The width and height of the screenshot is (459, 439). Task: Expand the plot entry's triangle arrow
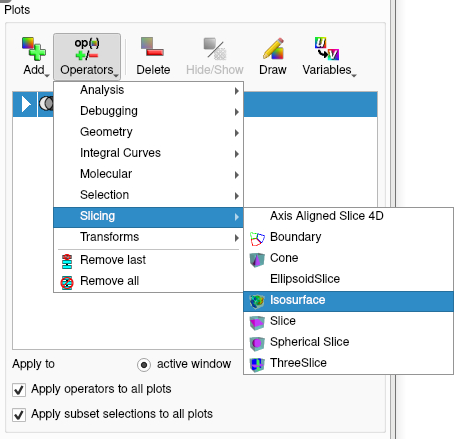(x=26, y=104)
